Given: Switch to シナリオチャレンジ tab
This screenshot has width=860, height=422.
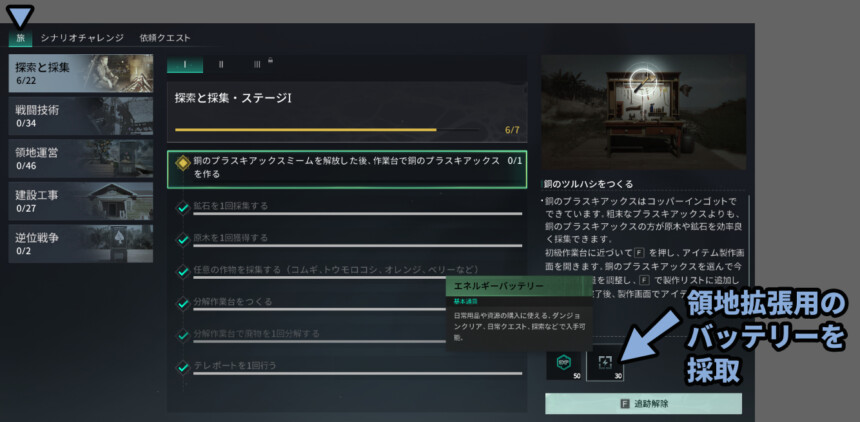Looking at the screenshot, I should tap(81, 38).
